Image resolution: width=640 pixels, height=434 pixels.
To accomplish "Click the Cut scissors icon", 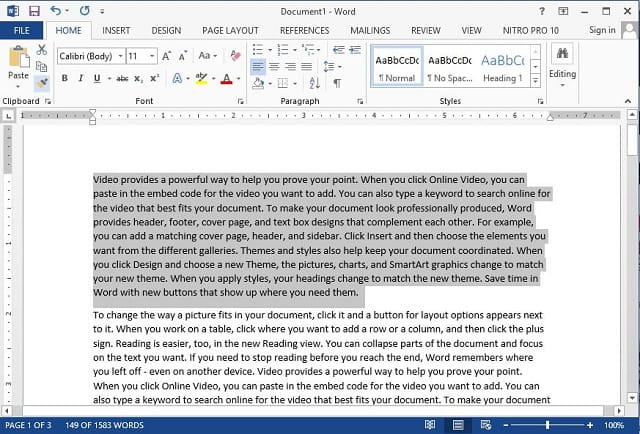I will (x=41, y=50).
